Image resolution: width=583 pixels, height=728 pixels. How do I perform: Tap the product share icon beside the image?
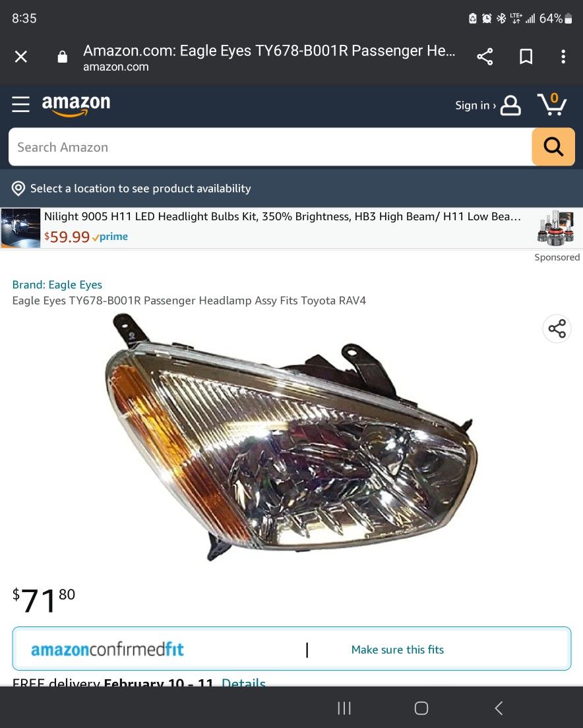click(557, 328)
